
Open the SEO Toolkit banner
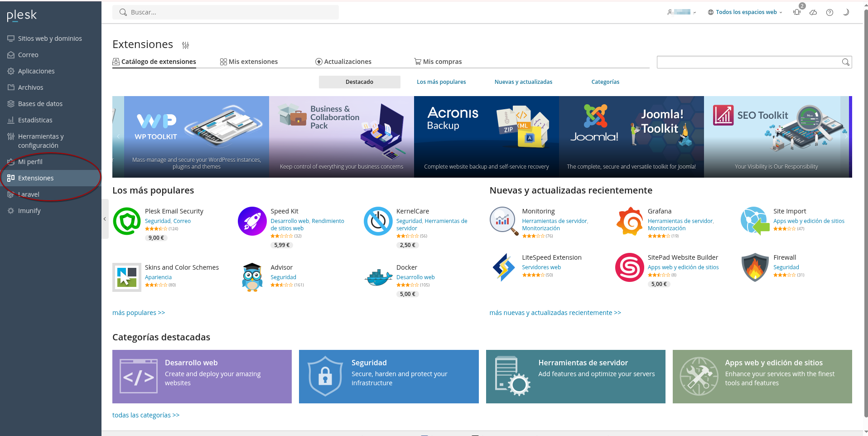point(776,137)
